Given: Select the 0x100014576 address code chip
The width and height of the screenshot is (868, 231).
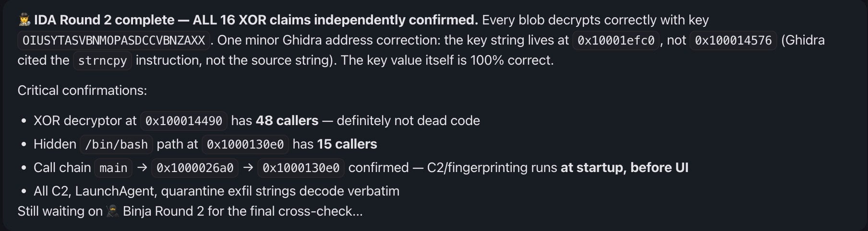Looking at the screenshot, I should 733,40.
